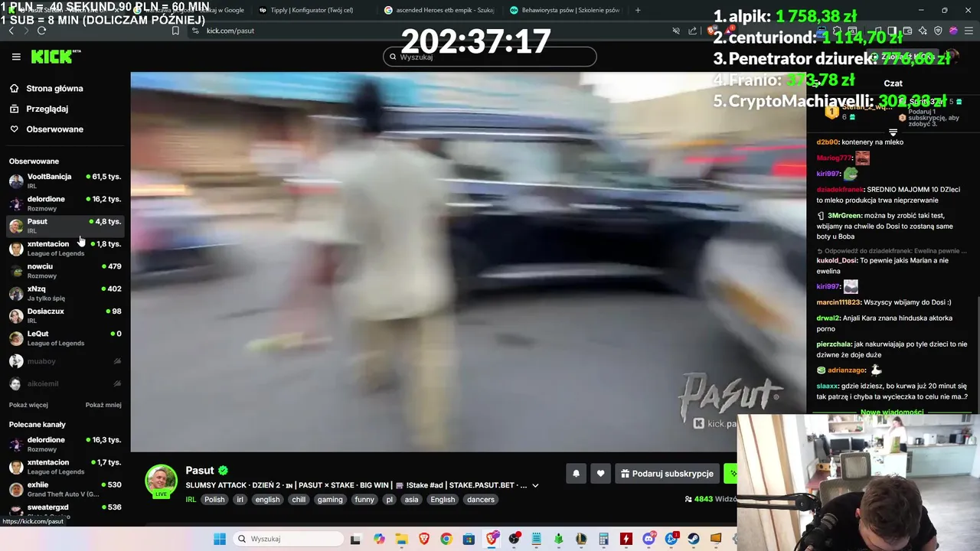This screenshot has height=551, width=980.
Task: Click the share icon in address bar
Action: (x=693, y=31)
